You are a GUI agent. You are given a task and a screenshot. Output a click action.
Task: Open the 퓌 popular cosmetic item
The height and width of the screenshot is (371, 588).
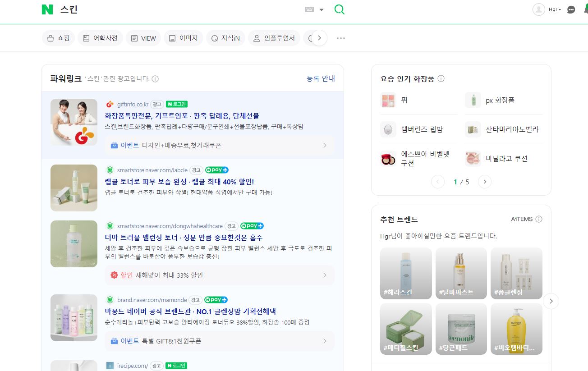(419, 100)
